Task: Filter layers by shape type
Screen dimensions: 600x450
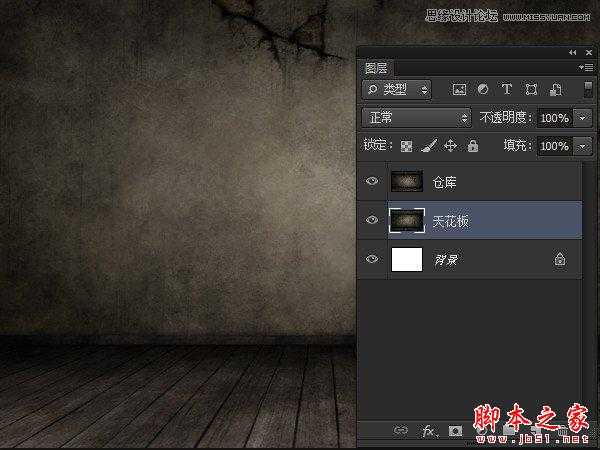Action: pyautogui.click(x=530, y=90)
